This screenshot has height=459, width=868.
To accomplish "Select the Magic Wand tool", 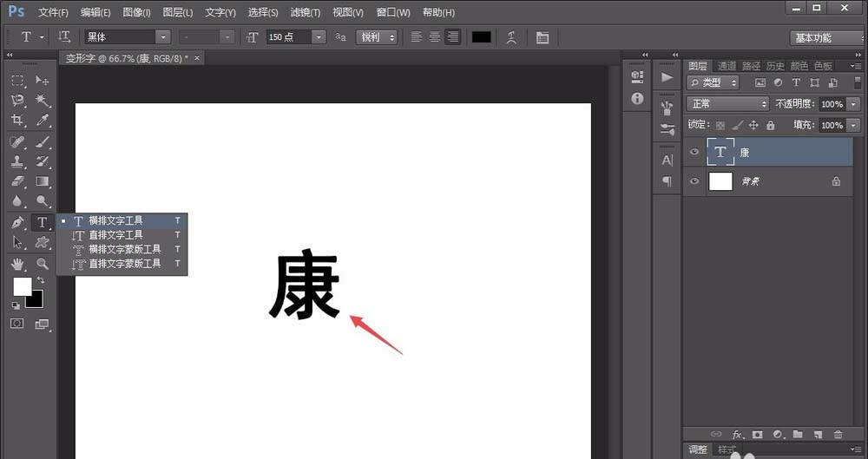I will coord(42,100).
